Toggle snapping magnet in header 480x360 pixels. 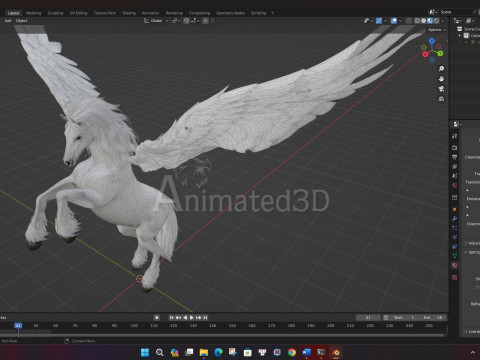click(x=186, y=21)
